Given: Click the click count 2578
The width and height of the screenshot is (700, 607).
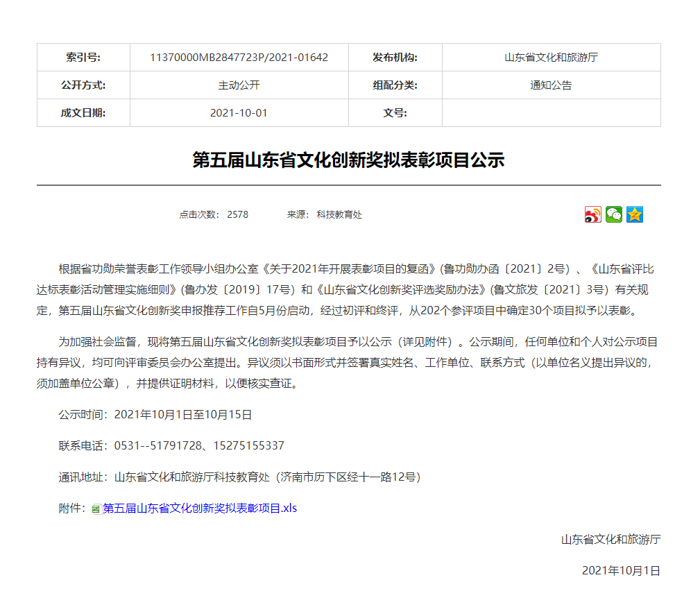Looking at the screenshot, I should tap(237, 215).
